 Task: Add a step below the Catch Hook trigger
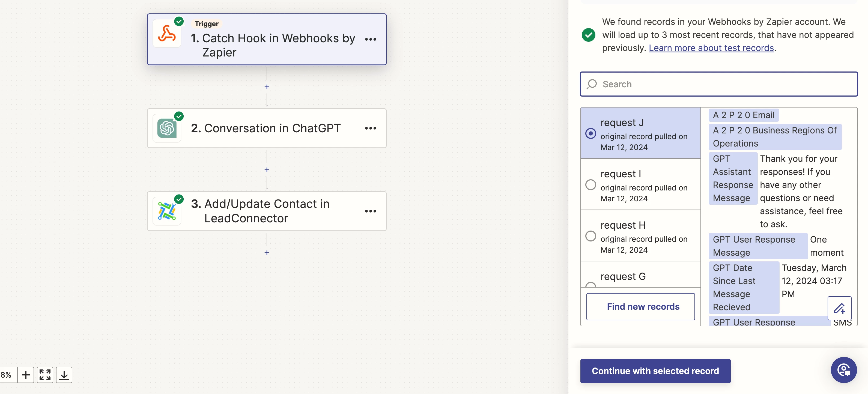tap(267, 87)
